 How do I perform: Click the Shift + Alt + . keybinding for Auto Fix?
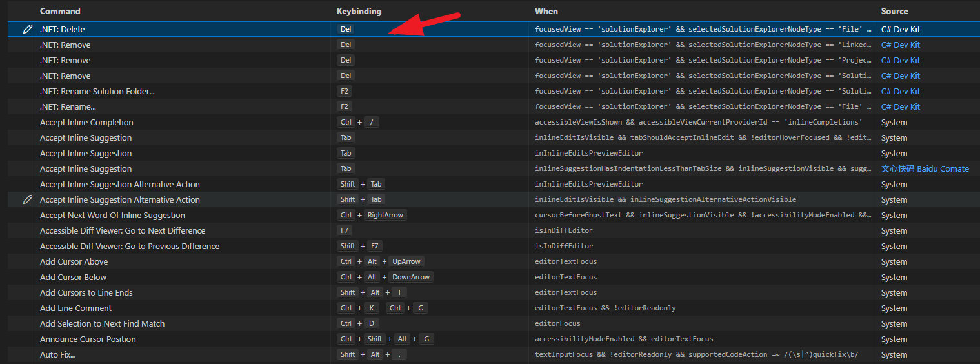[x=372, y=354]
